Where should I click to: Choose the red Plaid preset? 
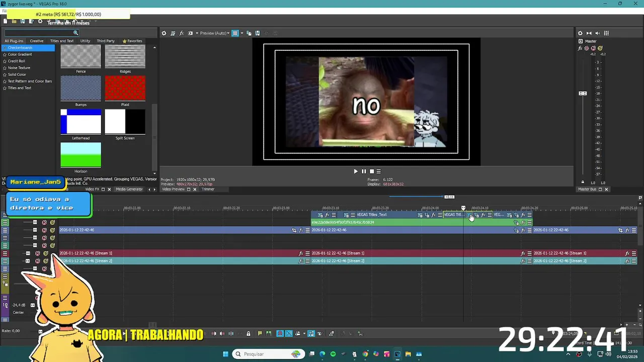125,88
